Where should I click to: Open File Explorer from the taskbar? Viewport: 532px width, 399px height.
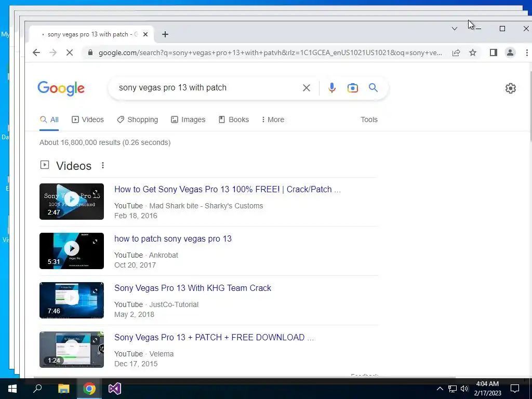click(x=63, y=389)
